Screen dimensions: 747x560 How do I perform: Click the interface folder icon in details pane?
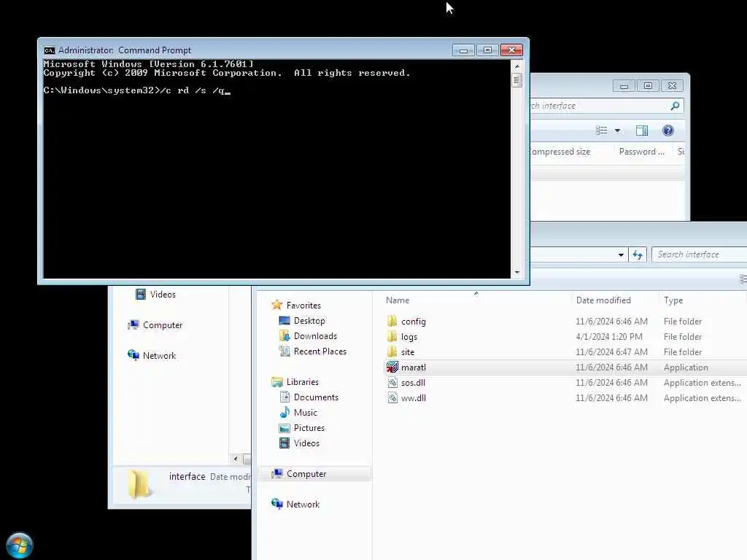pyautogui.click(x=139, y=484)
